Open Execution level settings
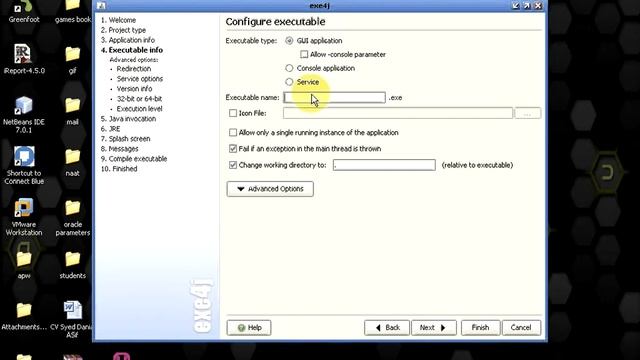The image size is (640, 360). tap(139, 109)
